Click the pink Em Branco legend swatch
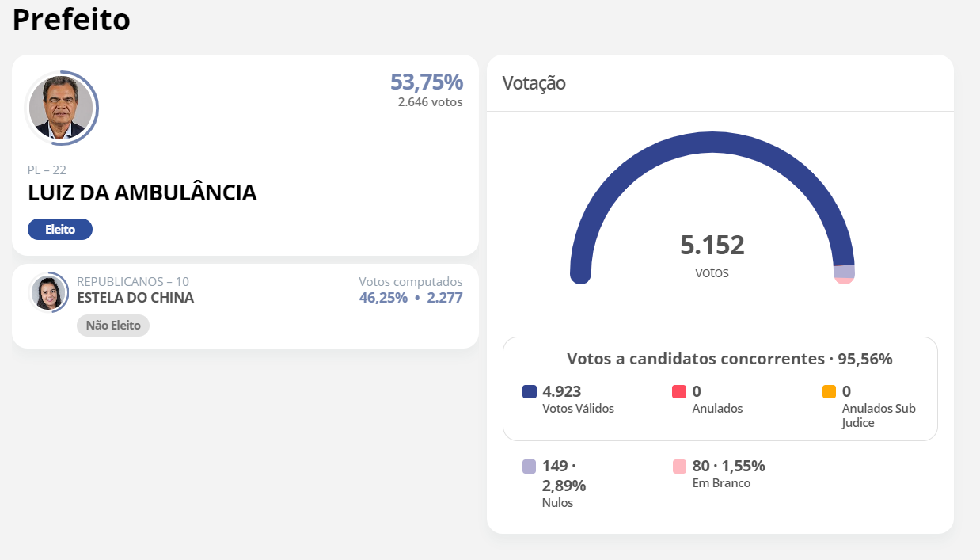This screenshot has width=980, height=560. tap(678, 467)
